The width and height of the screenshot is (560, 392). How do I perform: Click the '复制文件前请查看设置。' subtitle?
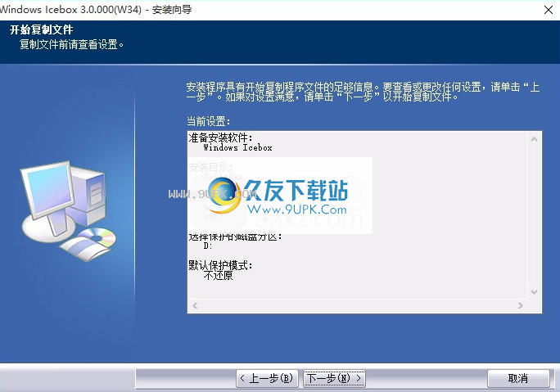71,45
